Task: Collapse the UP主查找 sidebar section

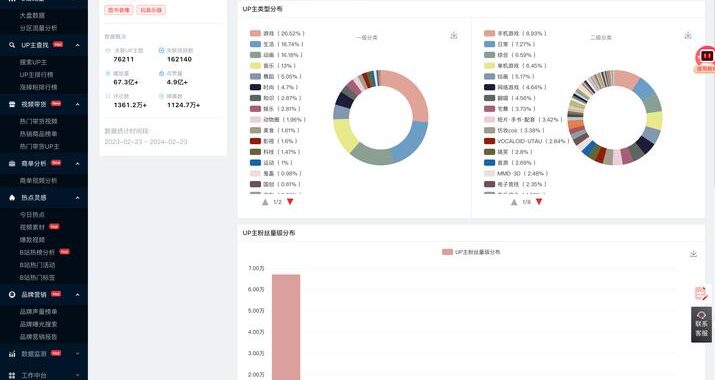Action: click(78, 45)
